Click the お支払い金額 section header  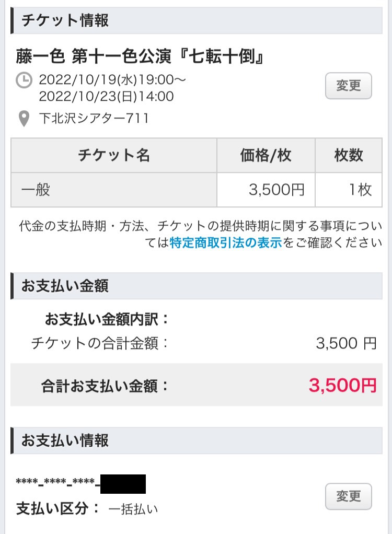coord(65,286)
